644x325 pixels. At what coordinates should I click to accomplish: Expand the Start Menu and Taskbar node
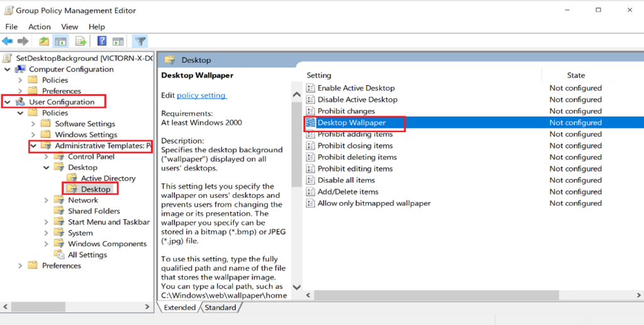tap(47, 222)
